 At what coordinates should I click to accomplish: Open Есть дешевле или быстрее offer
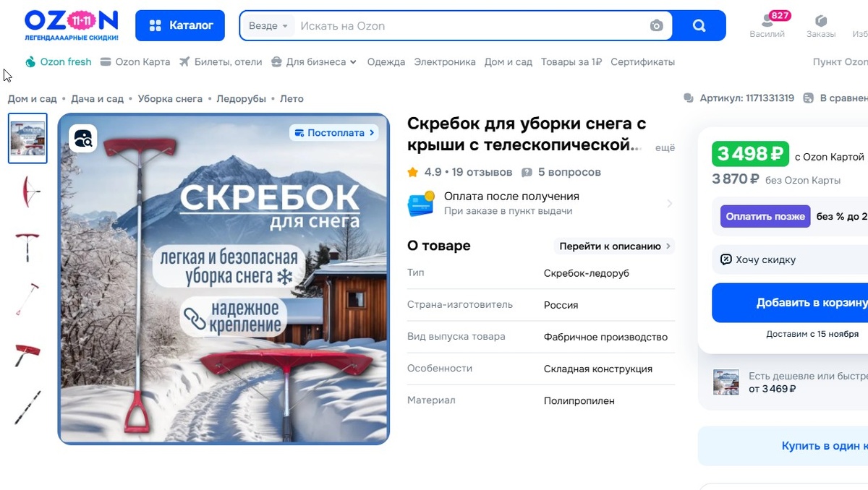coord(790,382)
